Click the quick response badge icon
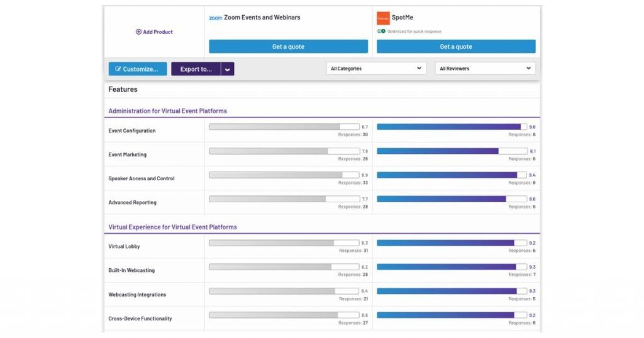The image size is (644, 338). 380,31
